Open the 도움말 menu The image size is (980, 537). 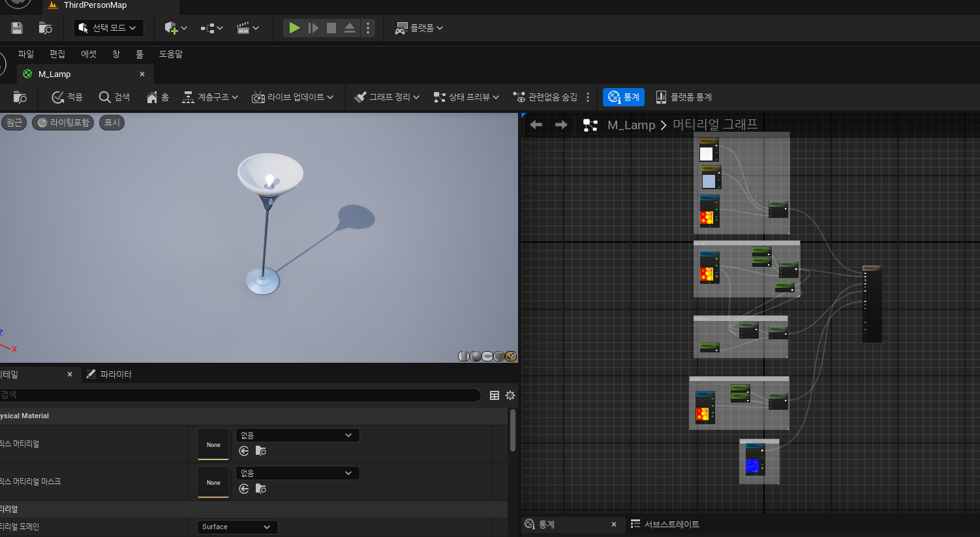[x=171, y=54]
